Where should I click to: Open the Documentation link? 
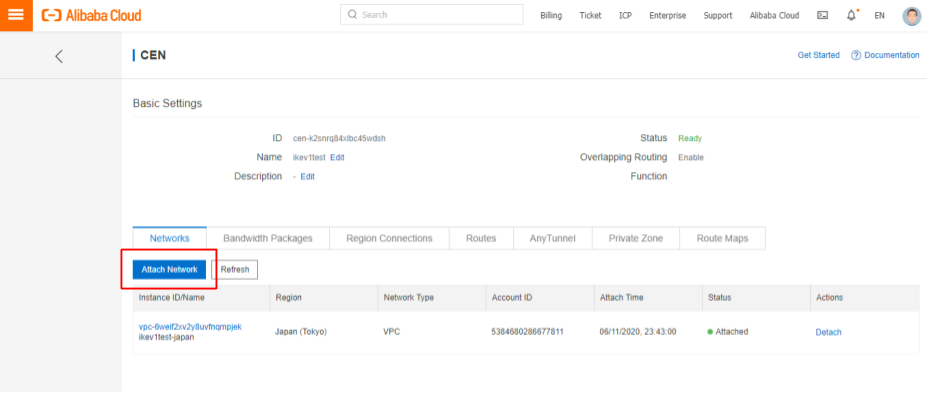tap(891, 55)
